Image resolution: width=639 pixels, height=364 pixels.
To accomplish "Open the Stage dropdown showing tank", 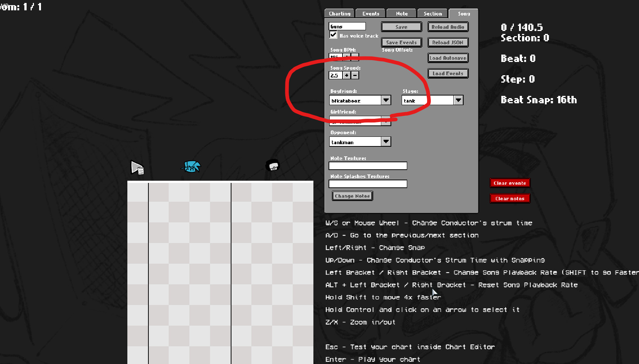I will tap(458, 100).
